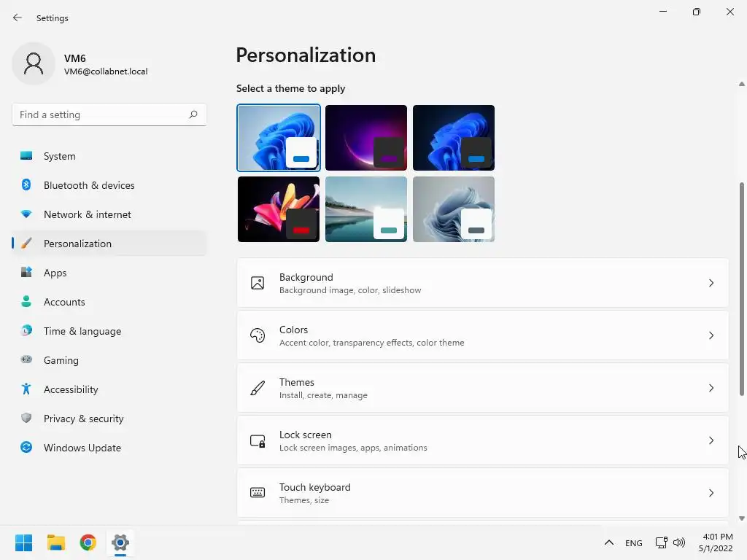The image size is (747, 560).
Task: Click the volume speaker tray icon
Action: [x=679, y=542]
